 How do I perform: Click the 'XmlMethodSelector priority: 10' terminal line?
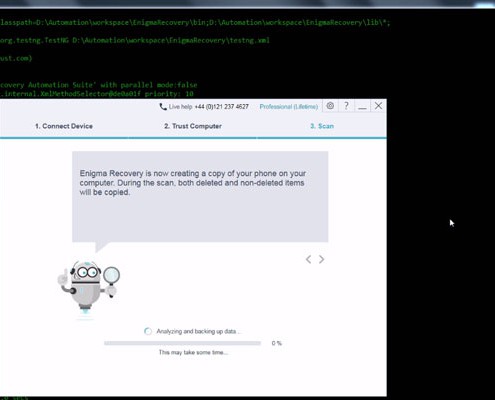click(97, 94)
